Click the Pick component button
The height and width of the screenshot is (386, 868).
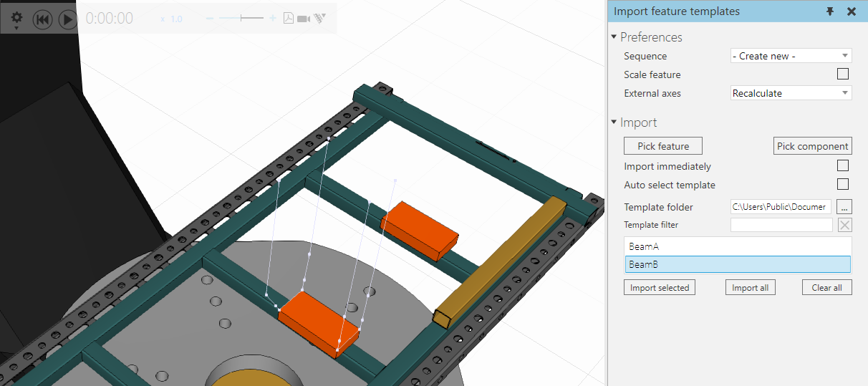pyautogui.click(x=813, y=146)
